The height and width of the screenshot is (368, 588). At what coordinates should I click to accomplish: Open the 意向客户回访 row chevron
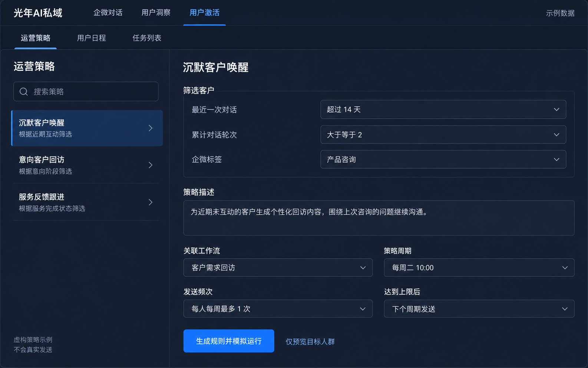point(151,165)
